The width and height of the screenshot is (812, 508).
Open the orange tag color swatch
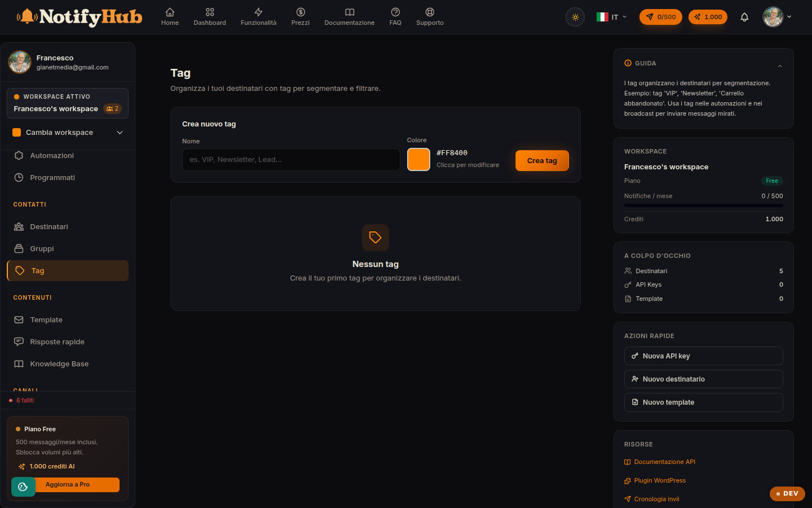[x=418, y=160]
